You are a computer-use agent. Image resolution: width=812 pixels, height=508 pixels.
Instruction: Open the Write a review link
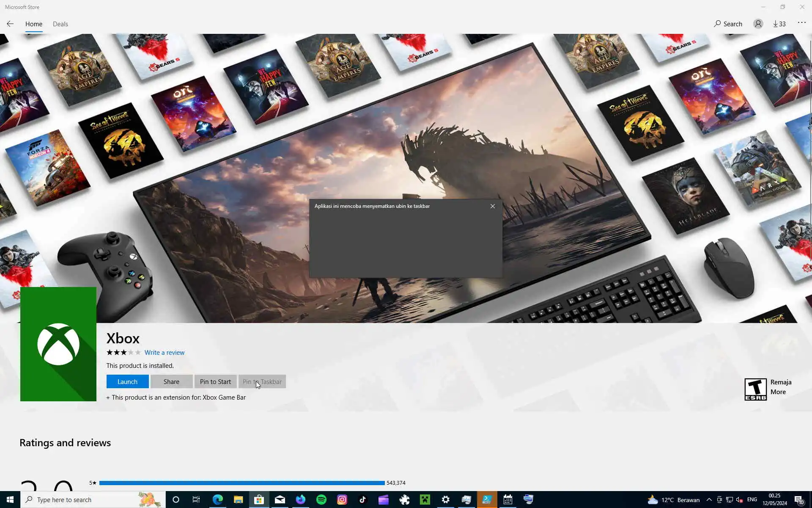coord(164,352)
